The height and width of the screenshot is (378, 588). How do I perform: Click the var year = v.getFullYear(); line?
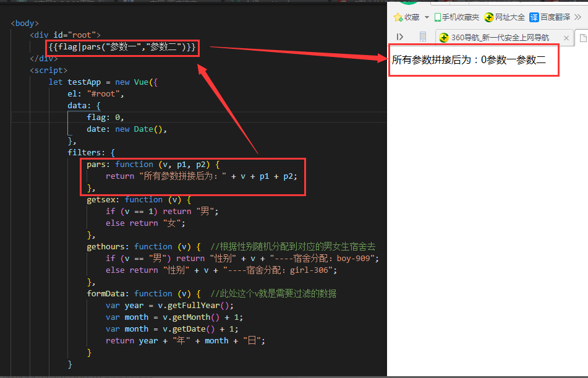point(169,306)
